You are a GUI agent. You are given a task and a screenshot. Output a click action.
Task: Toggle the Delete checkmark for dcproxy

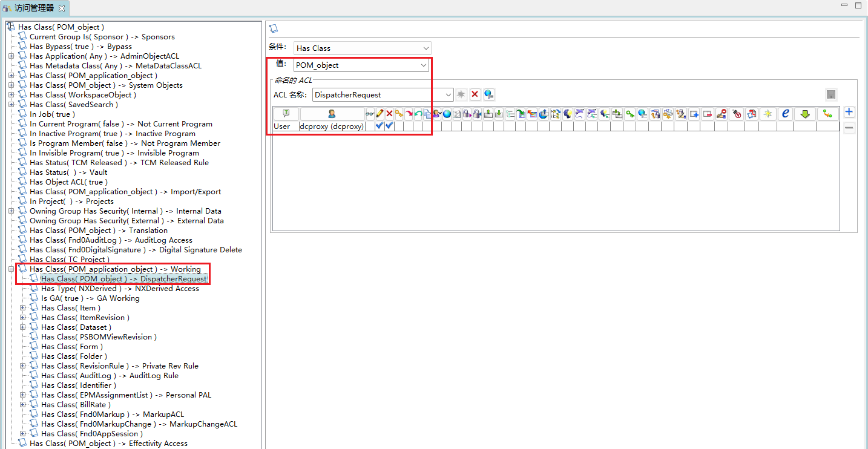pos(389,126)
